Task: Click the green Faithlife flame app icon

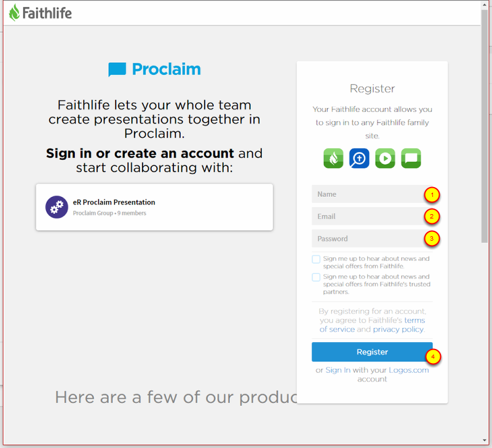Action: tap(333, 158)
